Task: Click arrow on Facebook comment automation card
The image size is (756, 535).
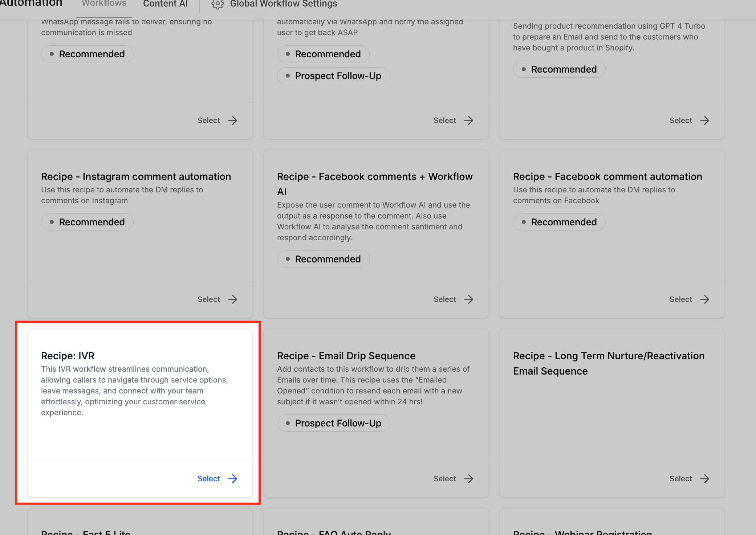Action: coord(705,299)
